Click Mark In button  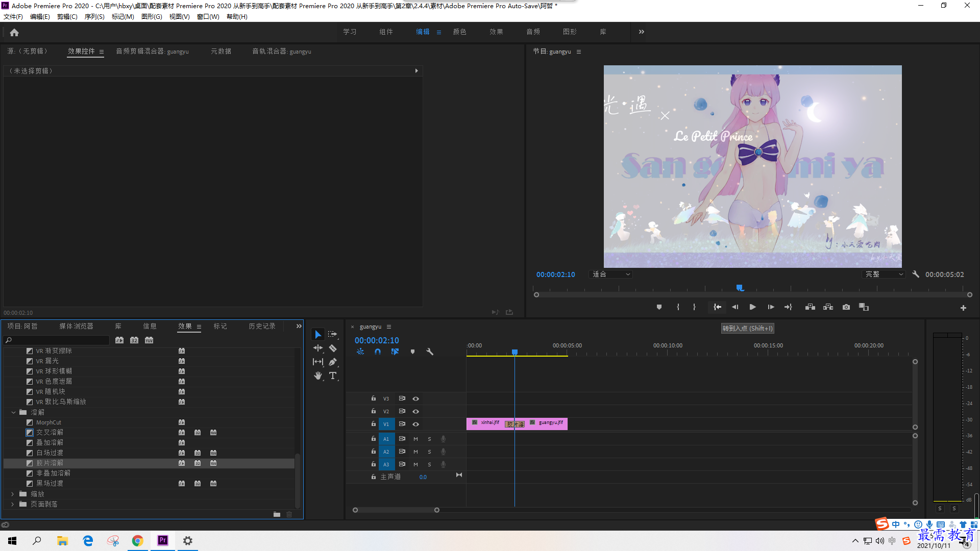tap(678, 307)
